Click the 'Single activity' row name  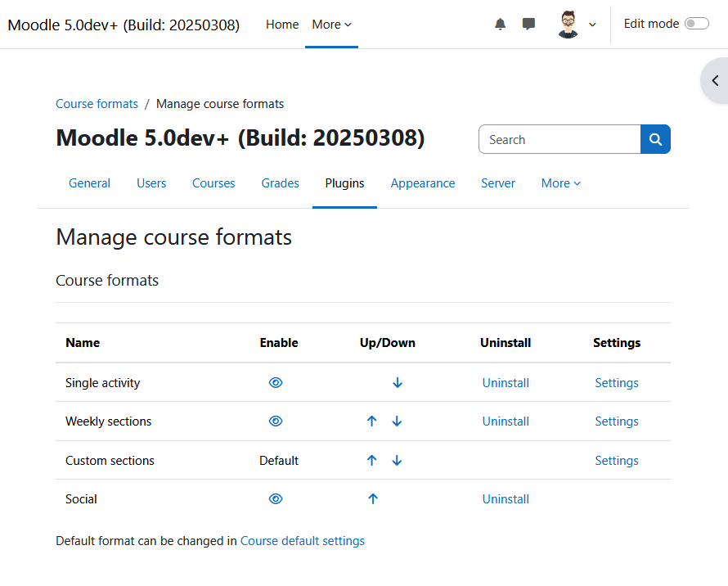coord(102,383)
